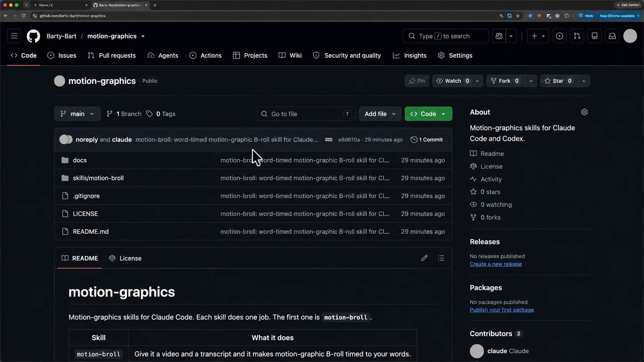Open the skills/motion-broll folder
The height and width of the screenshot is (362, 644).
click(98, 178)
